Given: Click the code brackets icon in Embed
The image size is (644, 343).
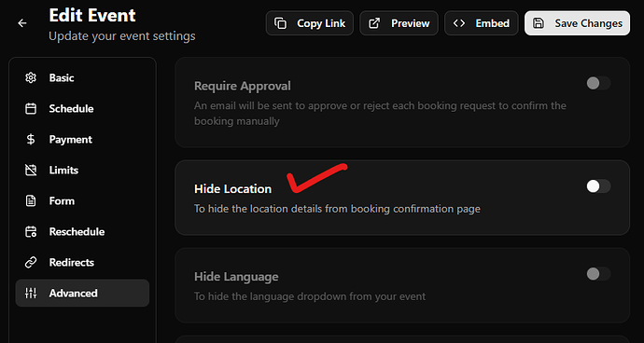Looking at the screenshot, I should click(459, 23).
